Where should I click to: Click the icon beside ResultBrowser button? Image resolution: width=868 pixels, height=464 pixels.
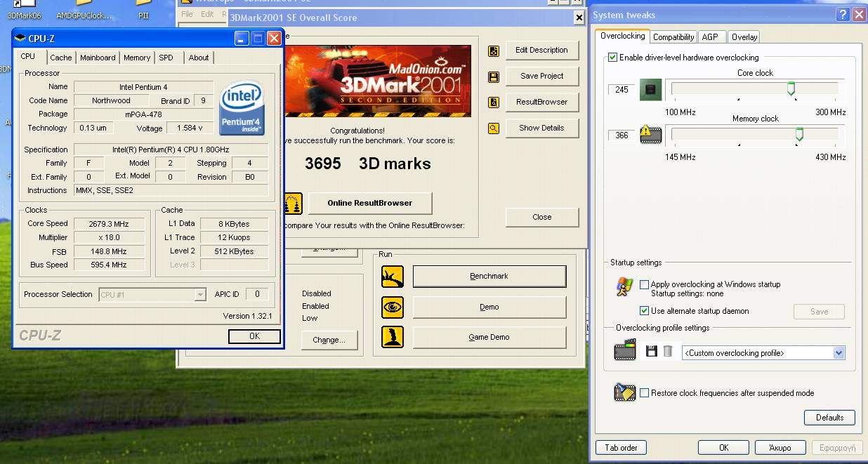coord(494,102)
